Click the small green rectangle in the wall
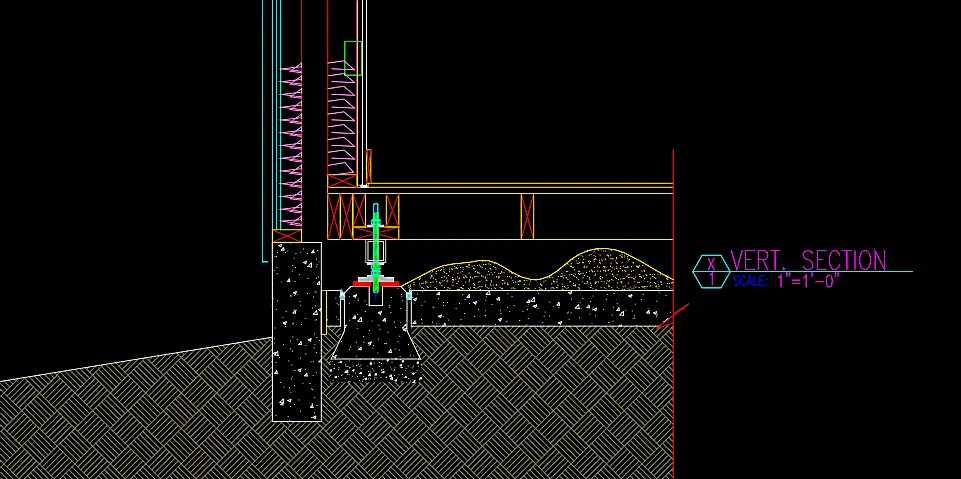The width and height of the screenshot is (961, 479). 352,58
